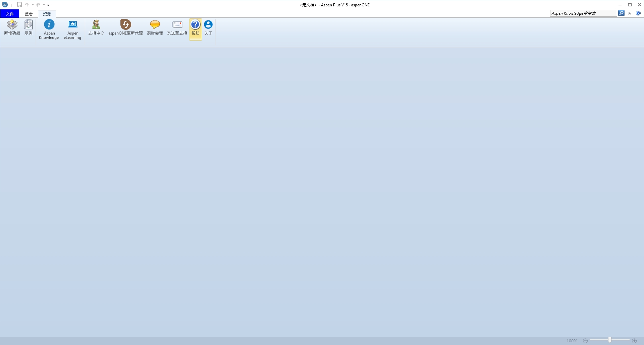This screenshot has width=644, height=345.
Task: Open Aspen eLearning
Action: point(72,30)
